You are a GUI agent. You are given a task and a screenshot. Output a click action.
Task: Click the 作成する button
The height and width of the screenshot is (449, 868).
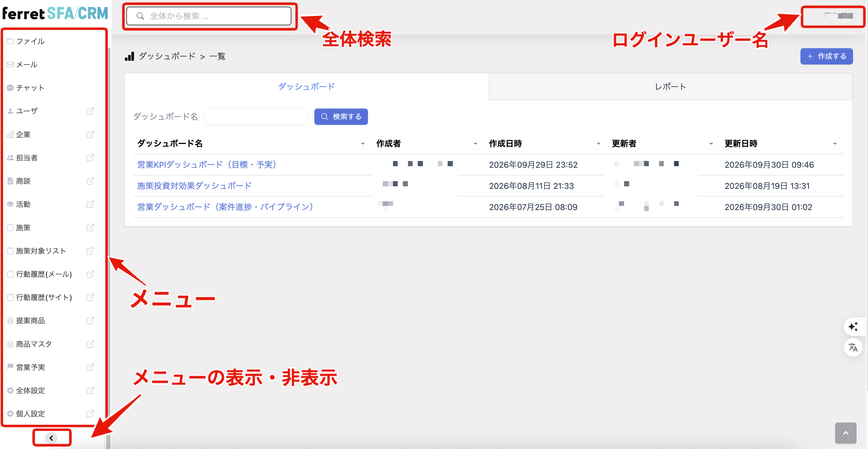pyautogui.click(x=826, y=56)
